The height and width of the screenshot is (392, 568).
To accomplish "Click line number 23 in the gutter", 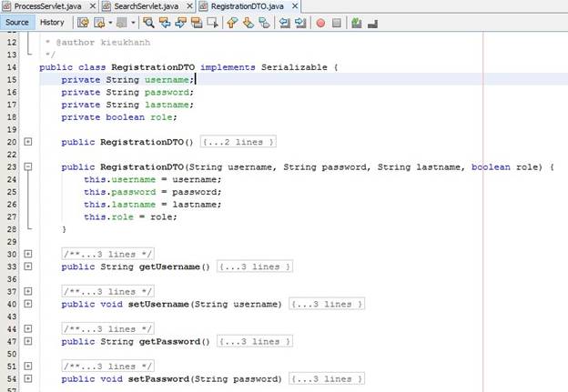I will 12,166.
